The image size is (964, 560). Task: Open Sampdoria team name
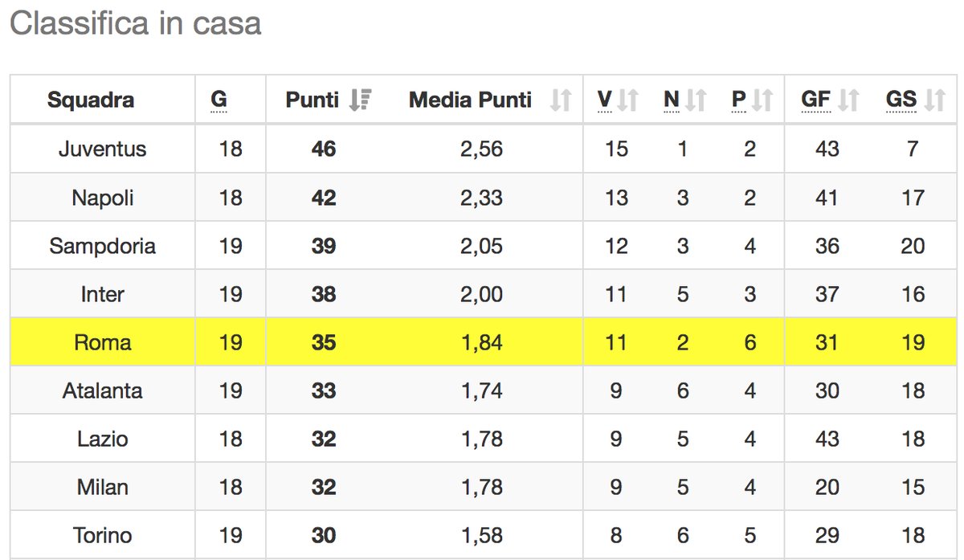pos(103,246)
